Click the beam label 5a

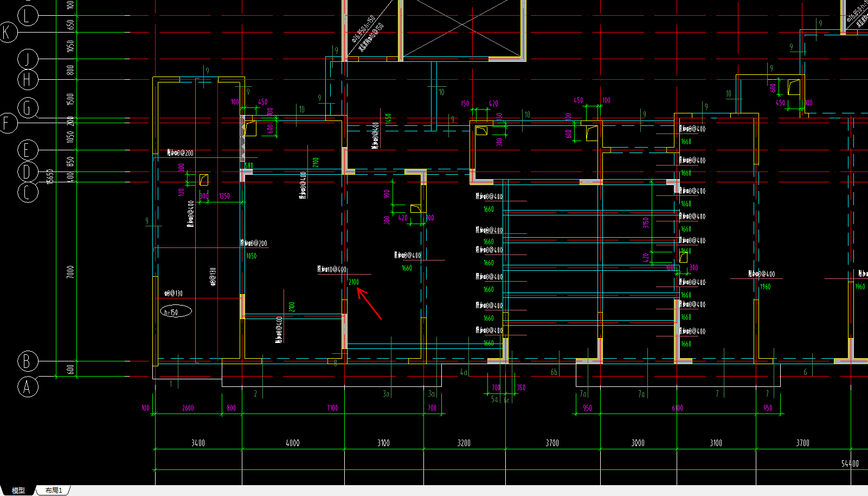[x=494, y=399]
